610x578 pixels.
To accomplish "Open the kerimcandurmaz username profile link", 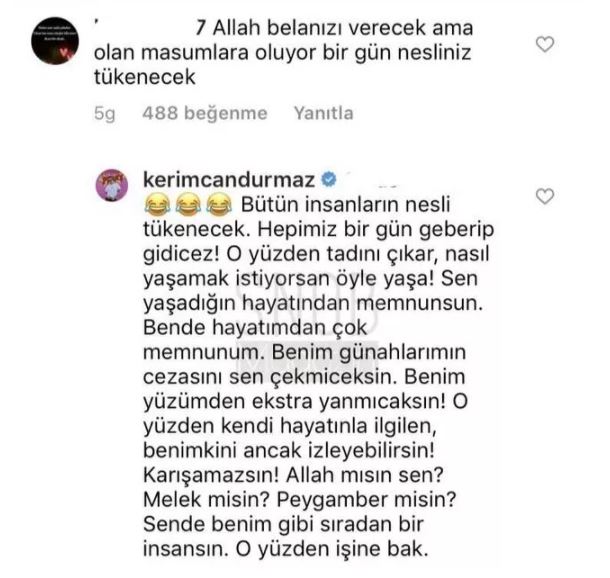I will (229, 180).
